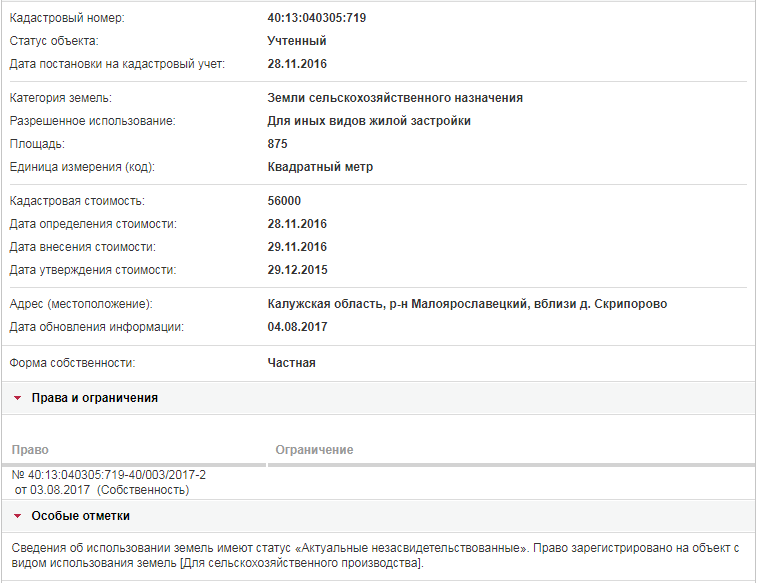757x583 pixels.
Task: Click the Особые отметки header title
Action: coord(81,516)
